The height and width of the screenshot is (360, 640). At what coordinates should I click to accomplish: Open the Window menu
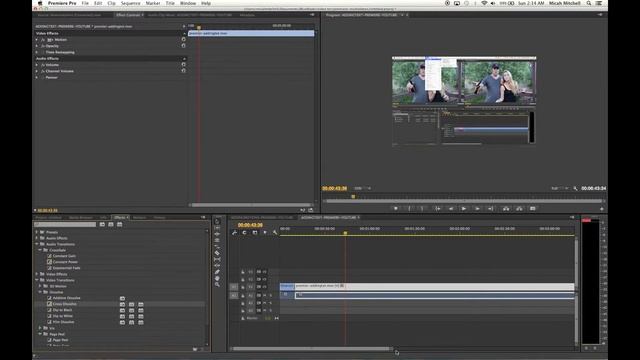point(188,3)
